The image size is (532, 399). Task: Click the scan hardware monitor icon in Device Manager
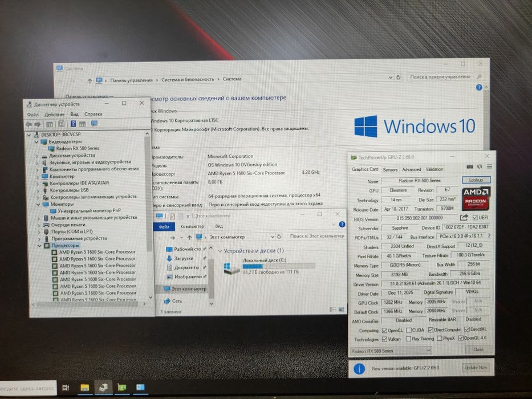[94, 124]
